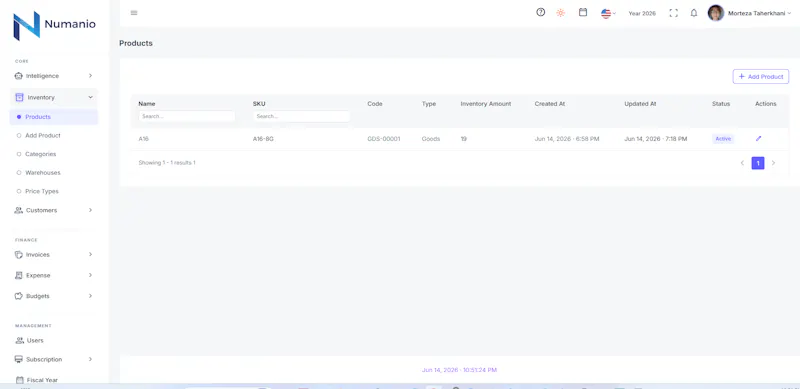The image size is (800, 389).
Task: Focus the Name search field
Action: [187, 116]
